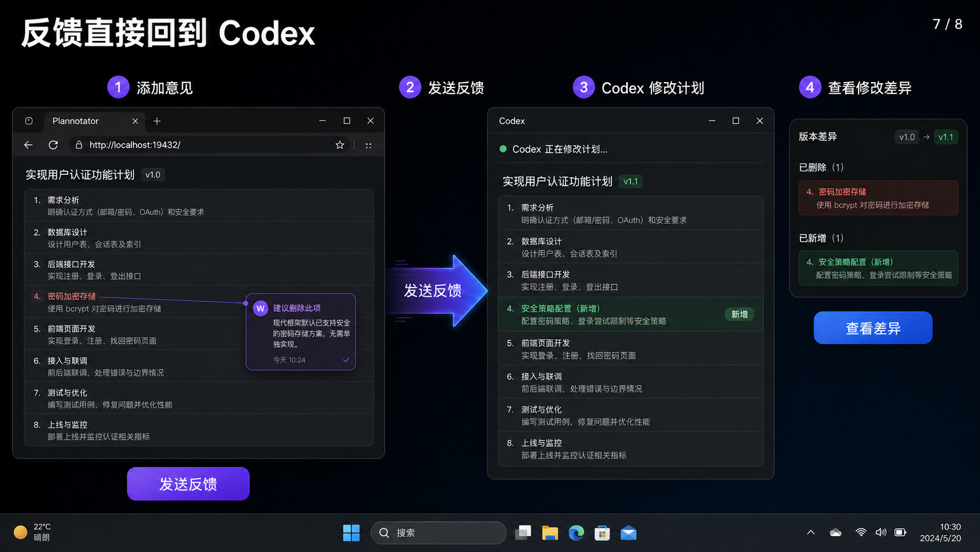The width and height of the screenshot is (980, 552).
Task: Open added item 安全策略配置 in diff panel
Action: [878, 268]
